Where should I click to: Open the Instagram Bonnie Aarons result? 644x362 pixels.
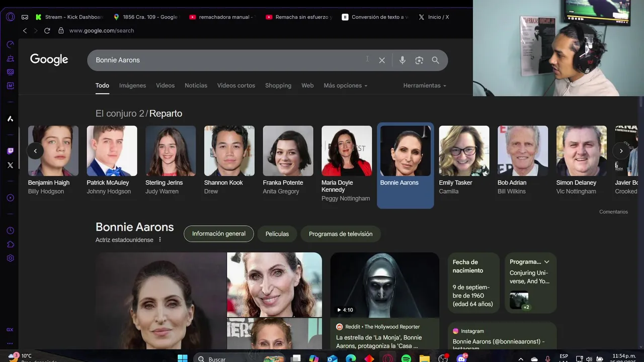502,336
